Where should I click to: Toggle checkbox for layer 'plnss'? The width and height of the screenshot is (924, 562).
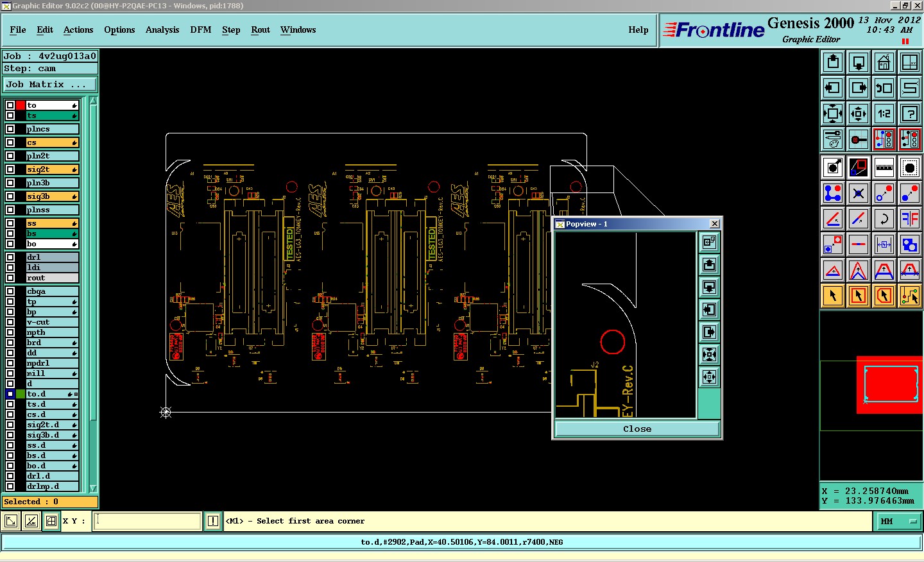click(10, 210)
